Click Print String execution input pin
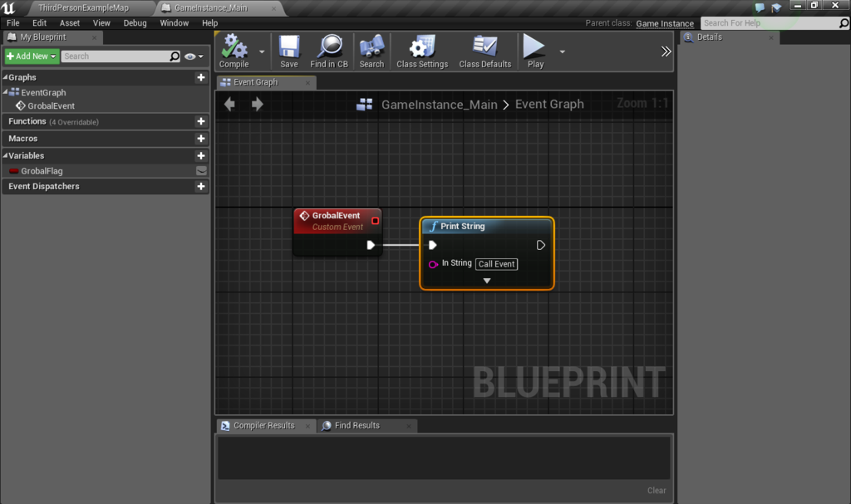 pyautogui.click(x=432, y=245)
